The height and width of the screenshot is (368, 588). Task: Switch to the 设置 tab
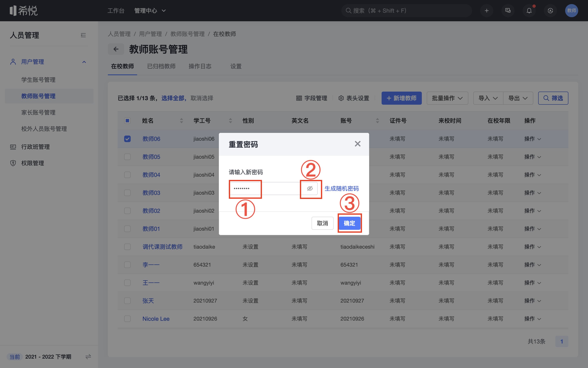tap(236, 66)
